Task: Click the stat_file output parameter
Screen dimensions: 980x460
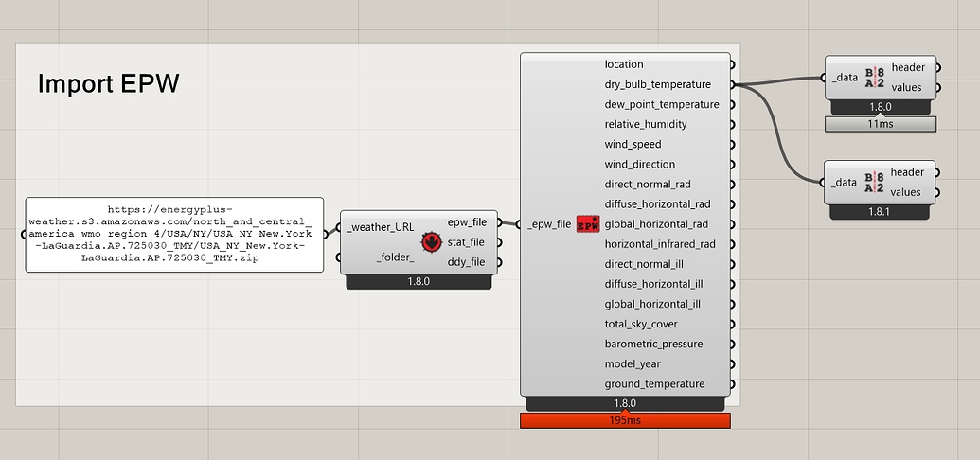Action: [467, 242]
